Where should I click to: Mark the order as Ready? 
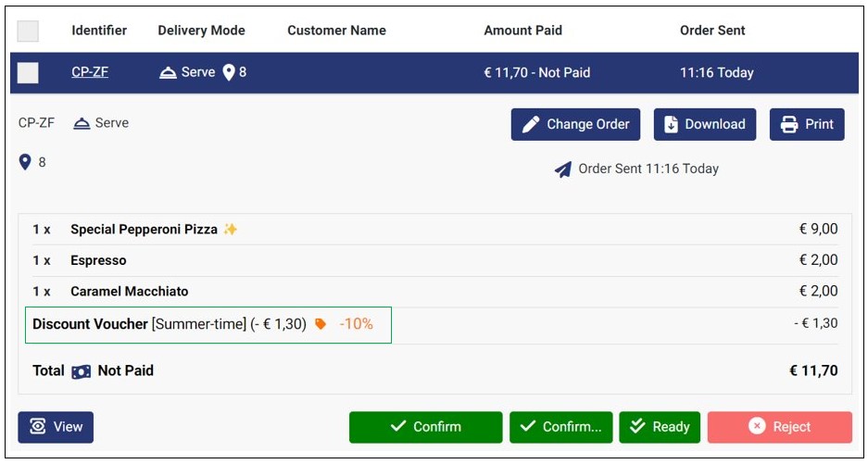tap(660, 427)
